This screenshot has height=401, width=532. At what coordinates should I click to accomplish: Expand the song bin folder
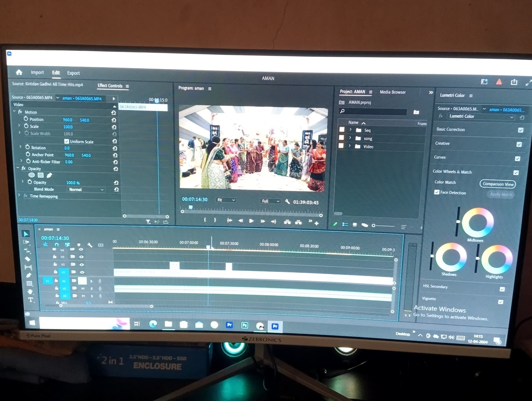click(x=350, y=138)
